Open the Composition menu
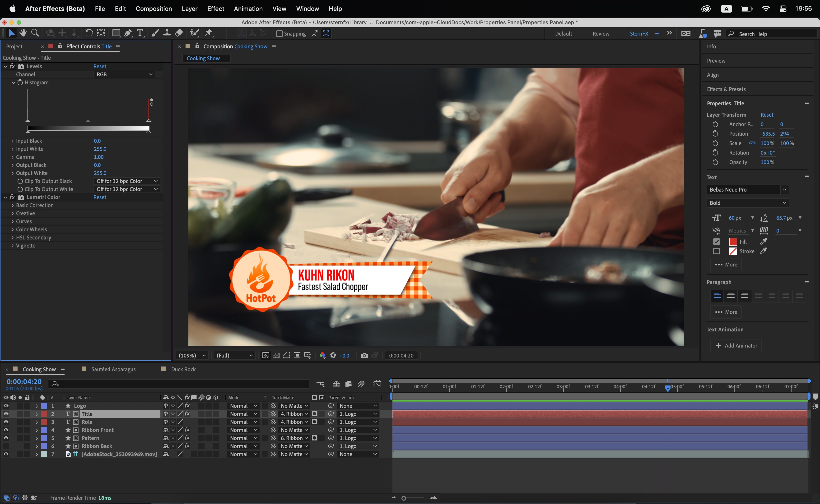This screenshot has height=504, width=820. pos(154,9)
